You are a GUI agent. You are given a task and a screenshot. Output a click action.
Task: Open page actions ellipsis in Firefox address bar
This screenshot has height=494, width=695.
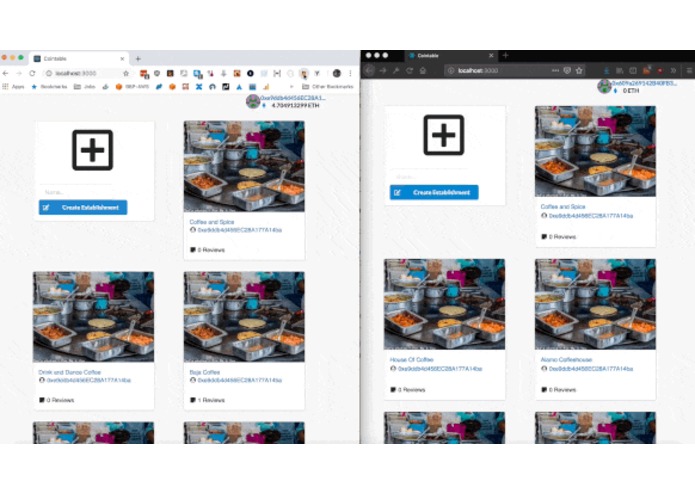click(x=555, y=70)
